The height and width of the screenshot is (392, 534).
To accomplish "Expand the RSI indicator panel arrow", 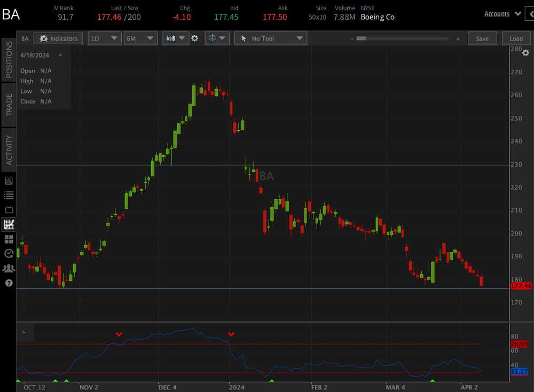I will [x=23, y=332].
